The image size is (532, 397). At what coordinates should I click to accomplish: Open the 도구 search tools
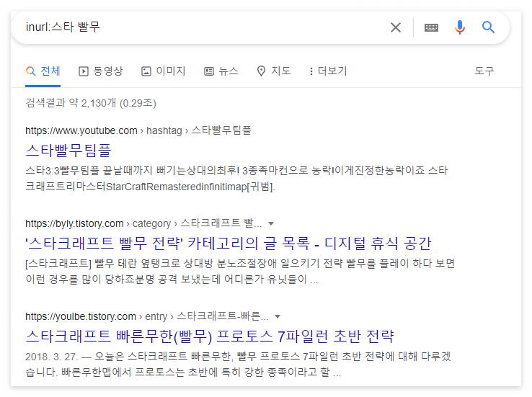click(x=484, y=71)
